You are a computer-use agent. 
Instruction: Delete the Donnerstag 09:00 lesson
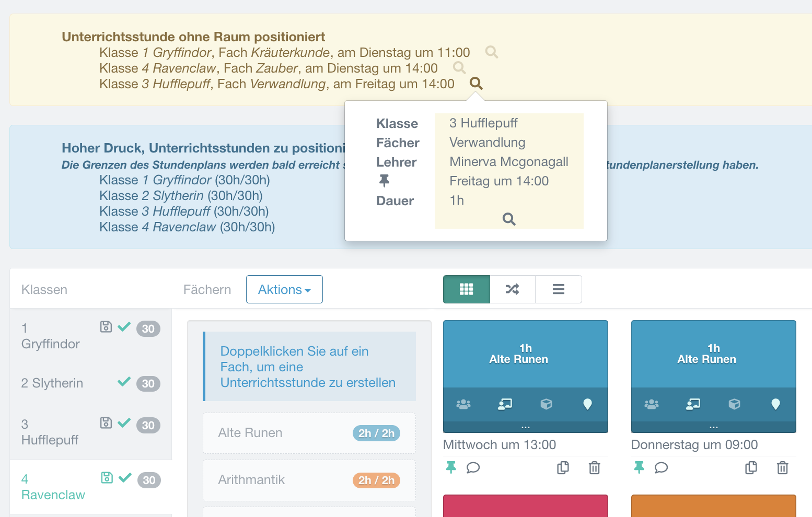782,467
